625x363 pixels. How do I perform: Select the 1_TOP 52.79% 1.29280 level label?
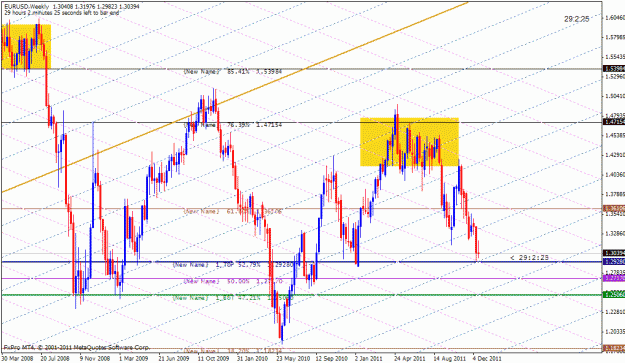click(x=233, y=265)
